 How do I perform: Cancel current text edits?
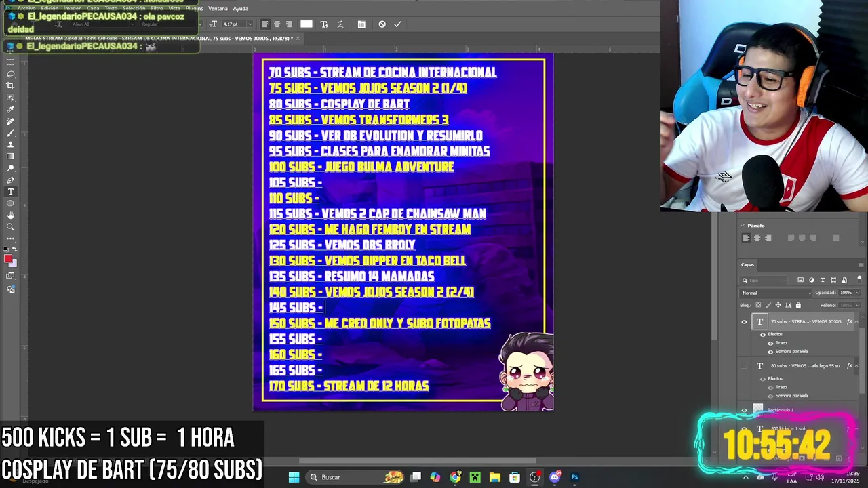382,24
